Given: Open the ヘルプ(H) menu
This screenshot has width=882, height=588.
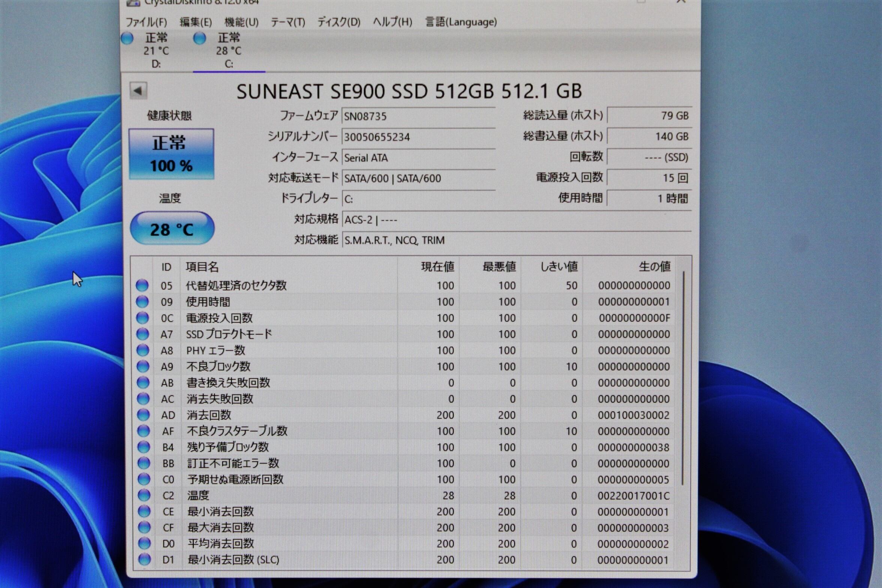Looking at the screenshot, I should 392,22.
